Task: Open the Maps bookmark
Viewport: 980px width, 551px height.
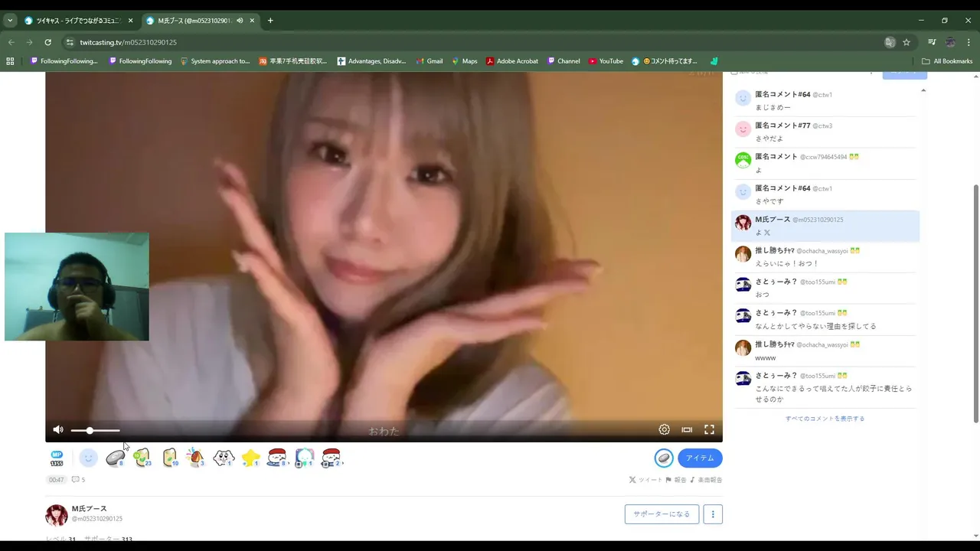Action: click(464, 61)
